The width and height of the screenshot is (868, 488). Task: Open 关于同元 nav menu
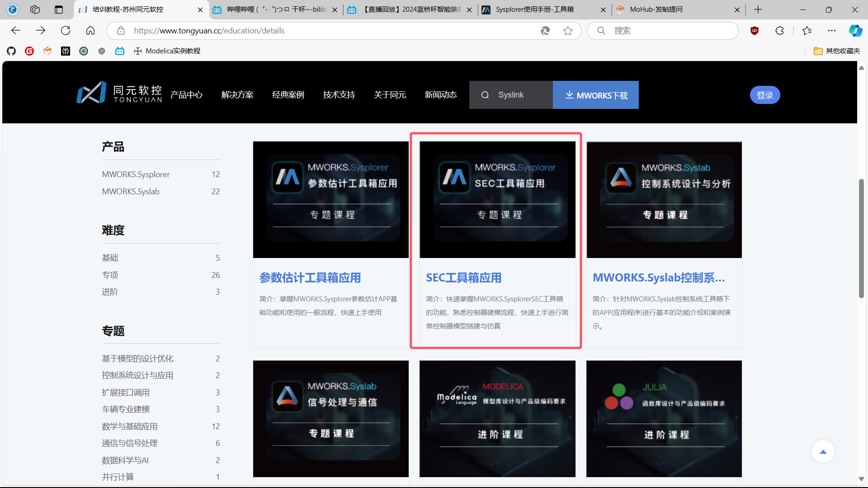point(390,95)
